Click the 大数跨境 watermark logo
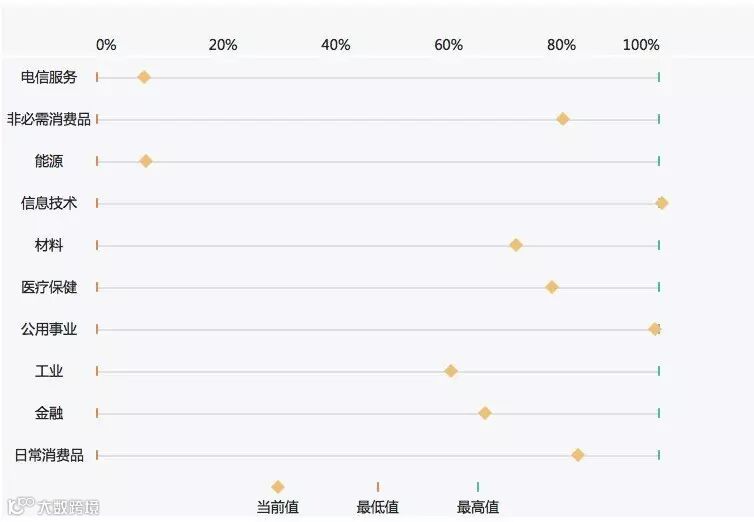The height and width of the screenshot is (522, 754). point(53,507)
